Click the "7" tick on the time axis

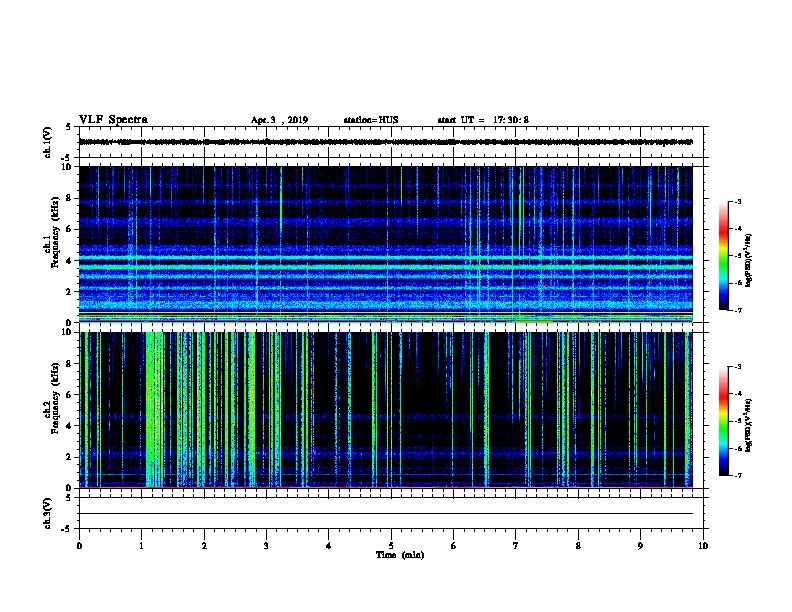[515, 546]
